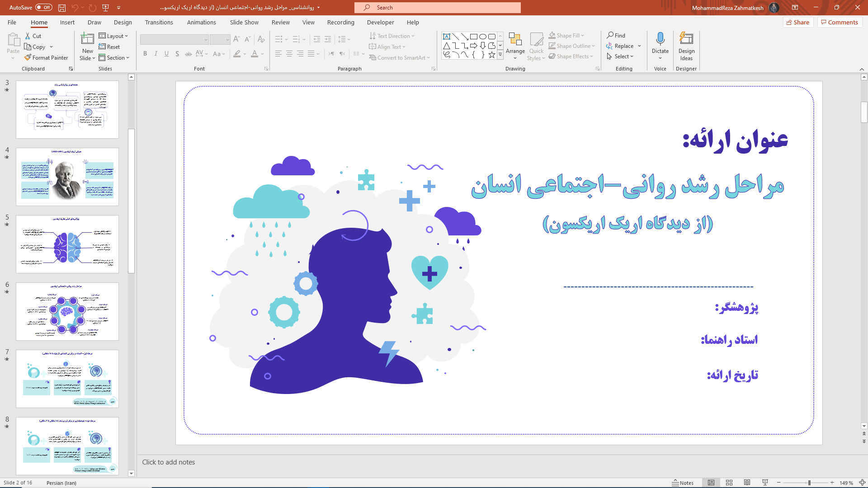Click Quick Styles in Drawing group
The image size is (868, 488).
pos(536,47)
